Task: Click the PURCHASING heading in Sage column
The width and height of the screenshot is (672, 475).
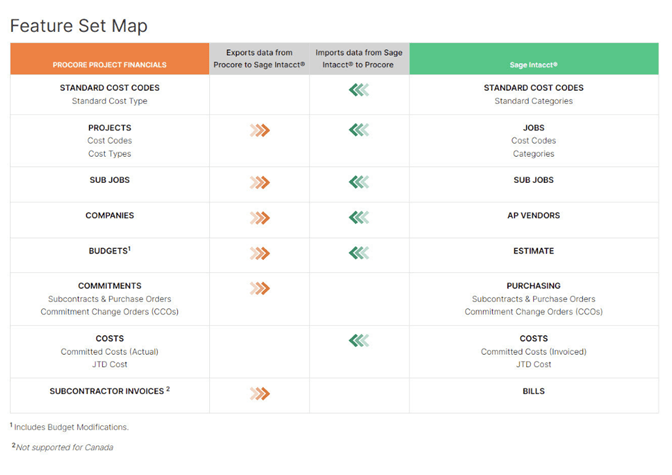Action: 533,286
